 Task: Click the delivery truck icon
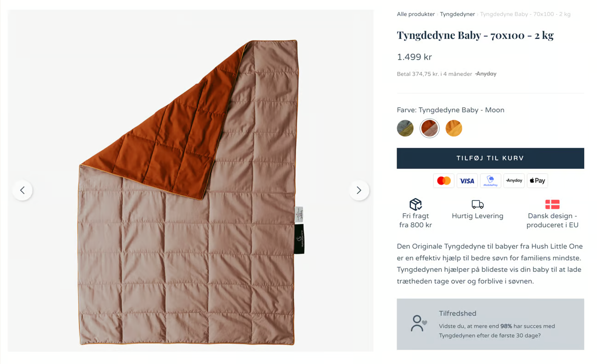[477, 204]
